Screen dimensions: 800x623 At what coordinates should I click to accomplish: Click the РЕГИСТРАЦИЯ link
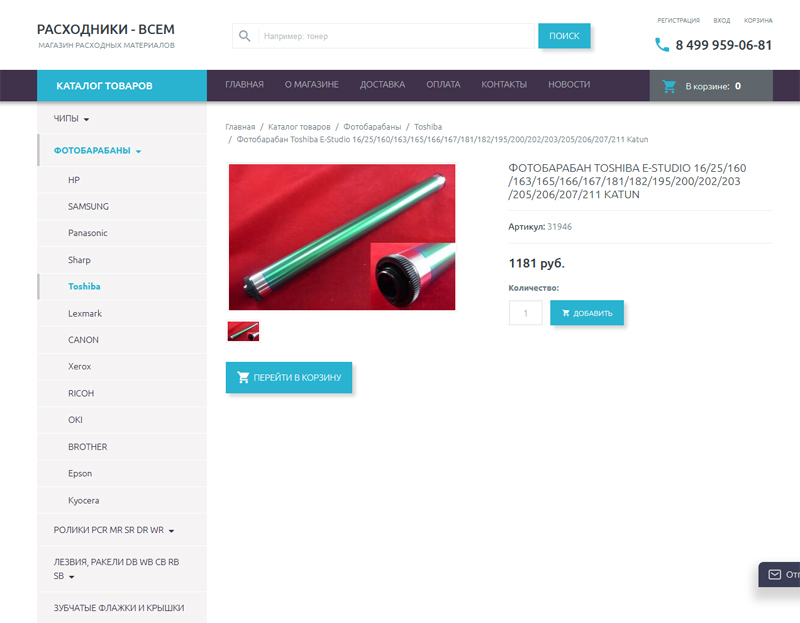[x=678, y=20]
